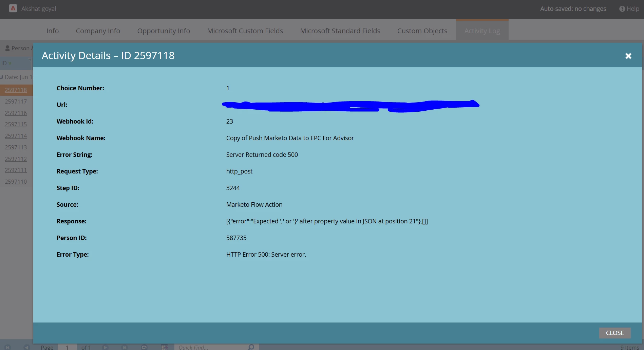Open activity ID 2597116

click(x=16, y=113)
